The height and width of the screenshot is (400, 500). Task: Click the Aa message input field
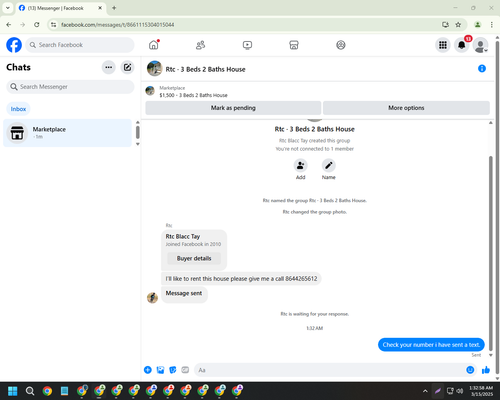coord(330,370)
